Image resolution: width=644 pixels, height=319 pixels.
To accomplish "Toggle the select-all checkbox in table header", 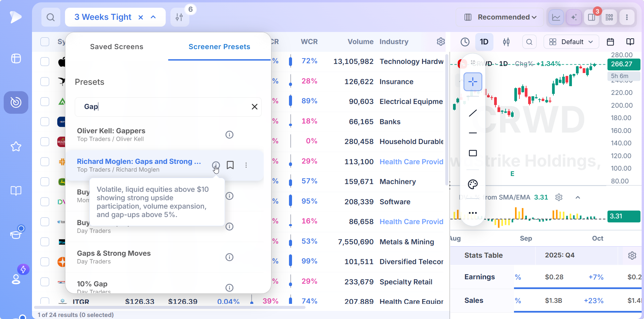I will pos(45,42).
